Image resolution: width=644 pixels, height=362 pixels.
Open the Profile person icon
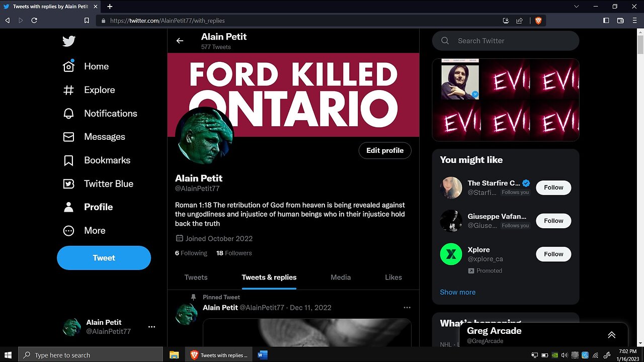click(68, 207)
